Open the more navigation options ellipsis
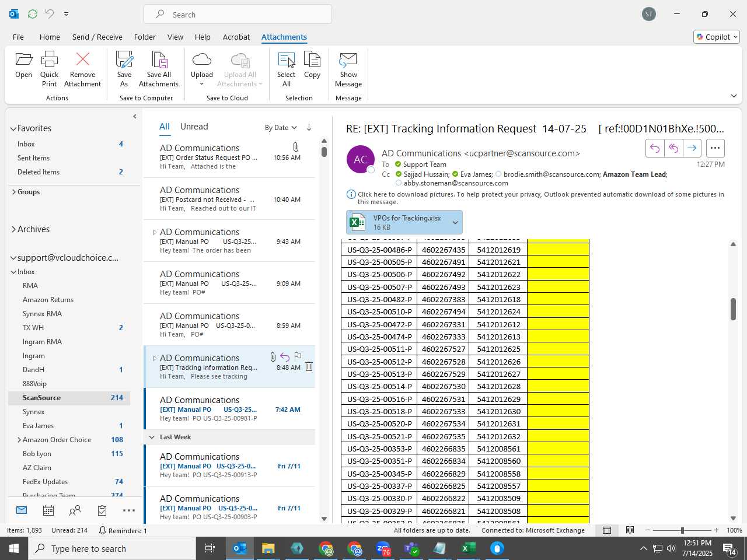The height and width of the screenshot is (560, 747). (x=129, y=510)
